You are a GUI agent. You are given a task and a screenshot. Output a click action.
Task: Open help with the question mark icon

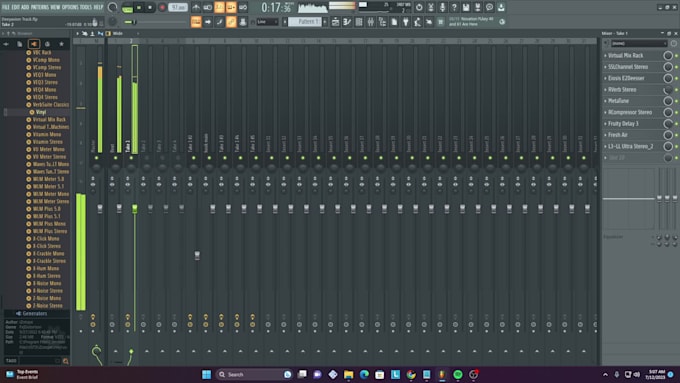[454, 7]
